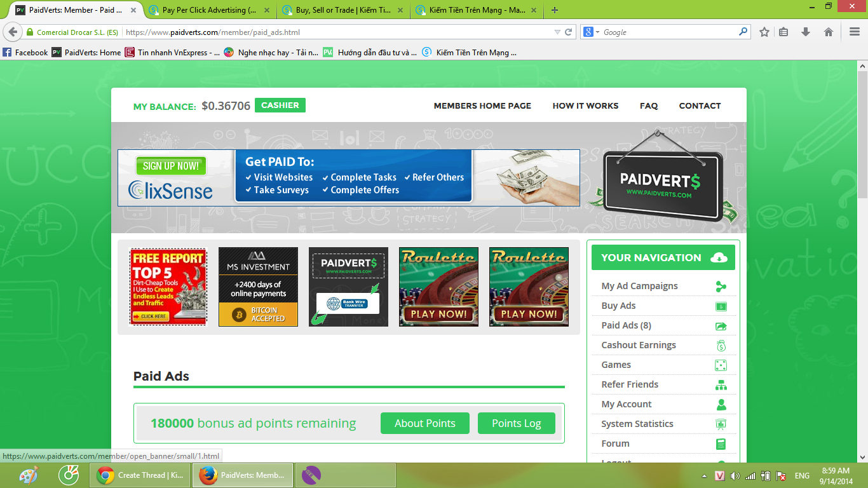Show the bookmarks list icon

click(783, 32)
